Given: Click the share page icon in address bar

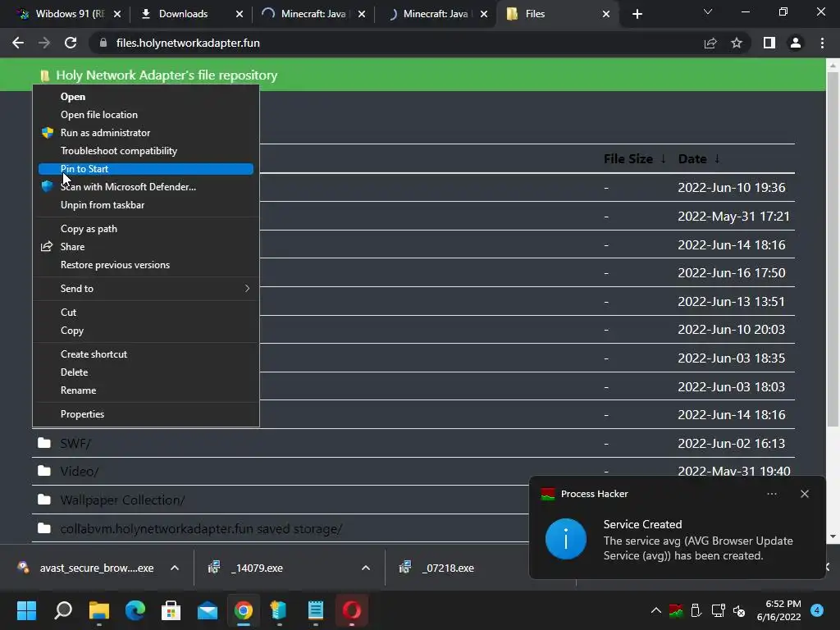Looking at the screenshot, I should (x=710, y=43).
